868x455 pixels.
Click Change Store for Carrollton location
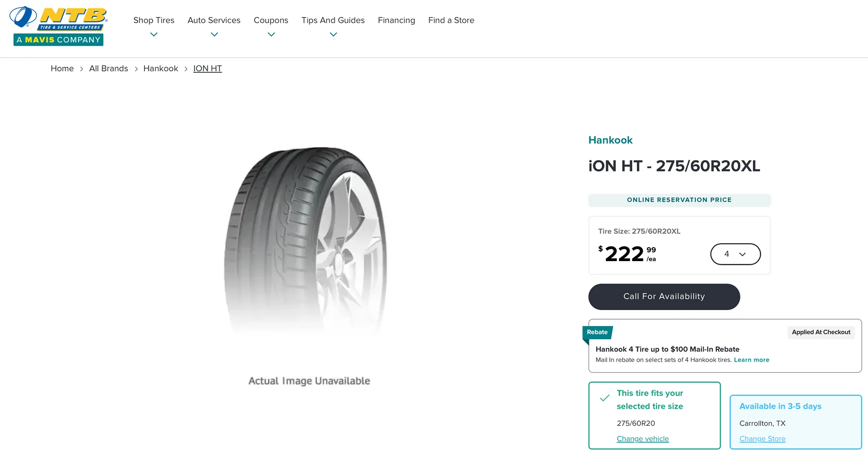point(762,438)
